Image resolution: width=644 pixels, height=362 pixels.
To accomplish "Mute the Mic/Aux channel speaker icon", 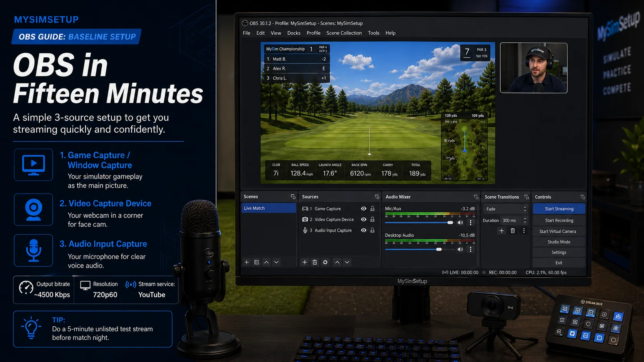I will click(460, 222).
